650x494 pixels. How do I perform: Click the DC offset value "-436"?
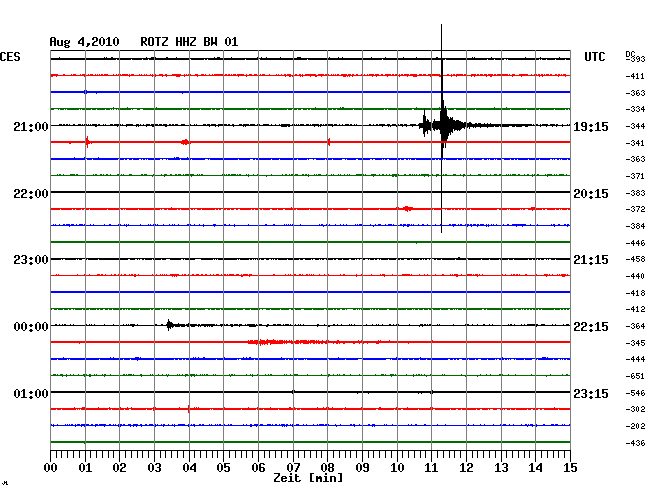(635, 443)
